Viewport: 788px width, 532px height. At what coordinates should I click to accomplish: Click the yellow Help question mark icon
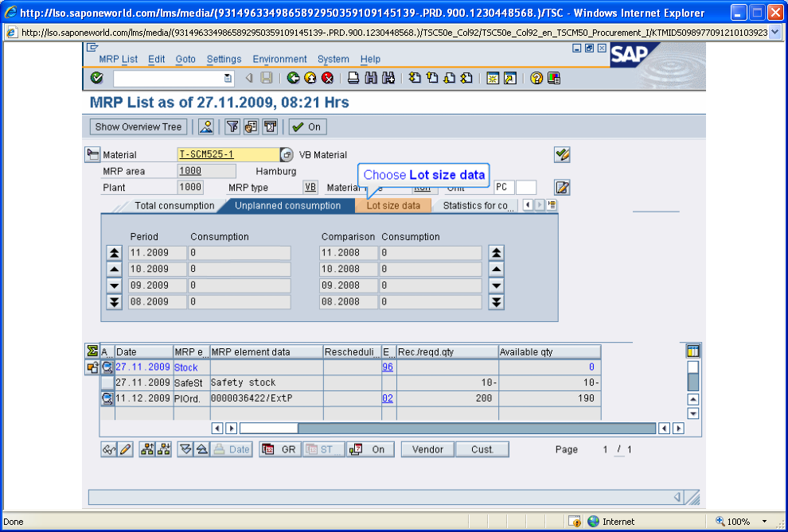click(536, 78)
